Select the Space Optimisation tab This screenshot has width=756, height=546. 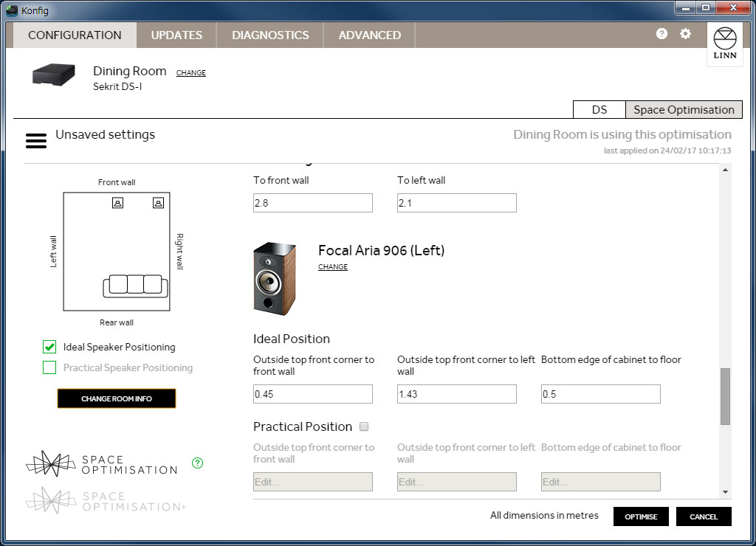684,109
